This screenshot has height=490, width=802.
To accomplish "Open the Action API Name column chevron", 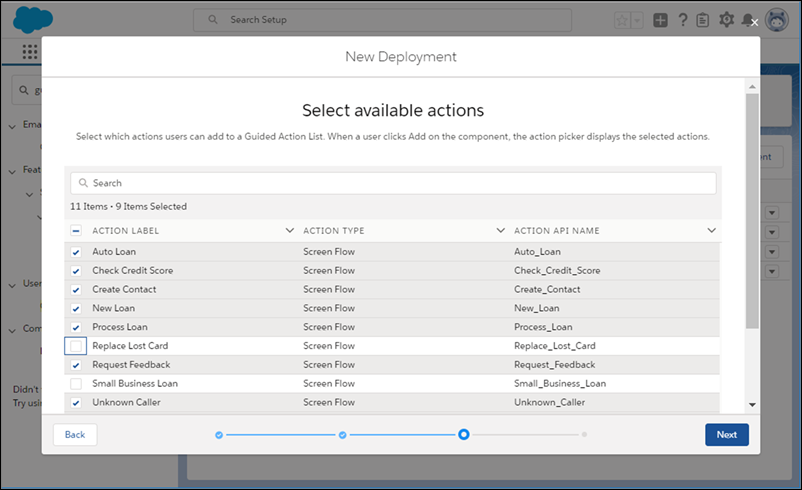I will 711,231.
